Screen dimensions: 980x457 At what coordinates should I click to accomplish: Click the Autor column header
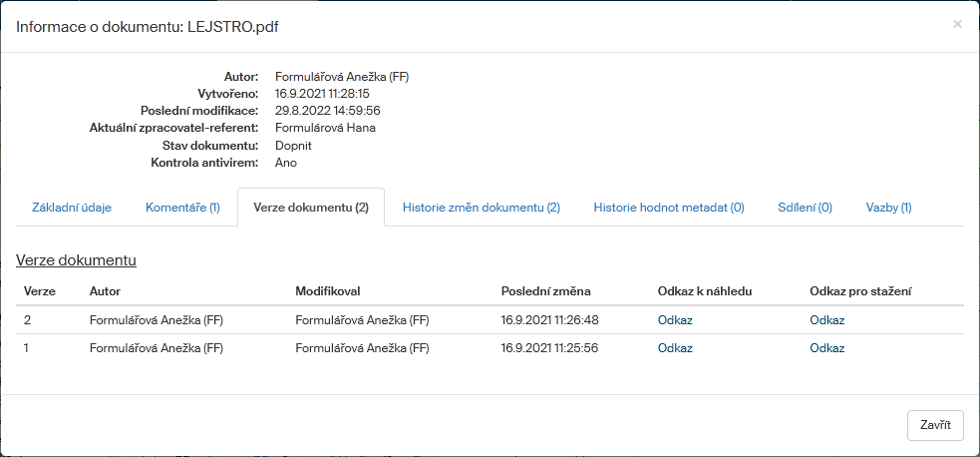pyautogui.click(x=104, y=291)
